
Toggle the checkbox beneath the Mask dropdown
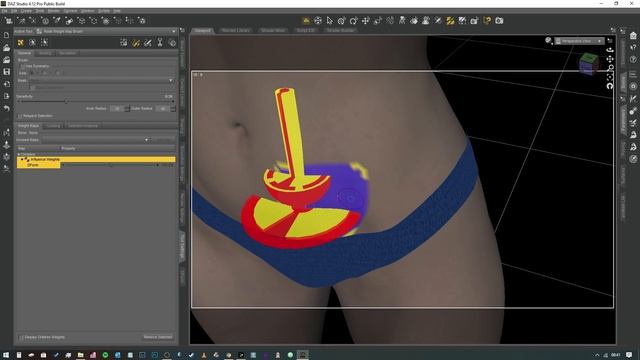33,87
